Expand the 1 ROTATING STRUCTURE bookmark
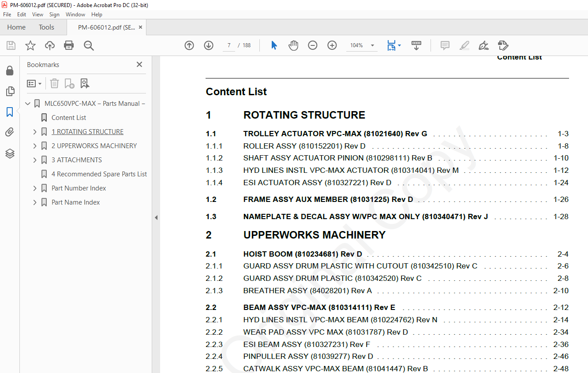The width and height of the screenshot is (588, 373). (35, 132)
